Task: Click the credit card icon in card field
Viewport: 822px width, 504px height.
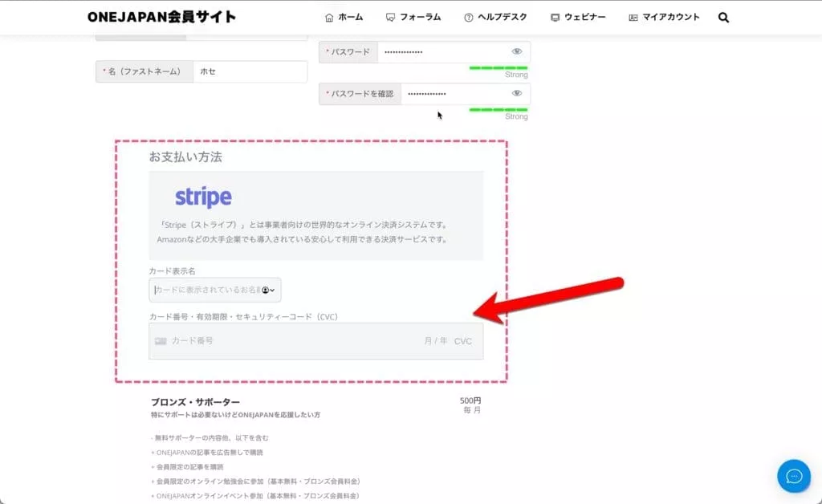Action: click(x=161, y=341)
